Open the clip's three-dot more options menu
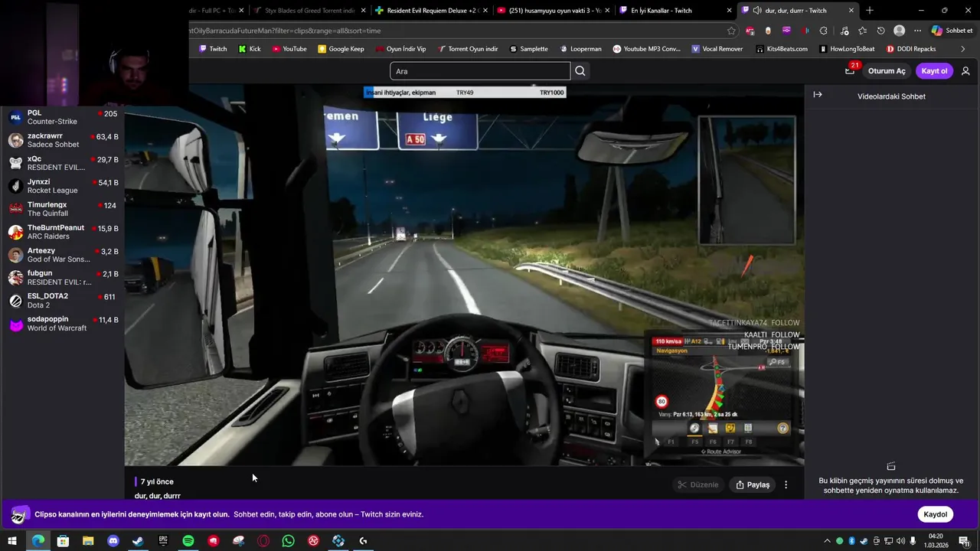Image resolution: width=980 pixels, height=551 pixels. [x=786, y=484]
